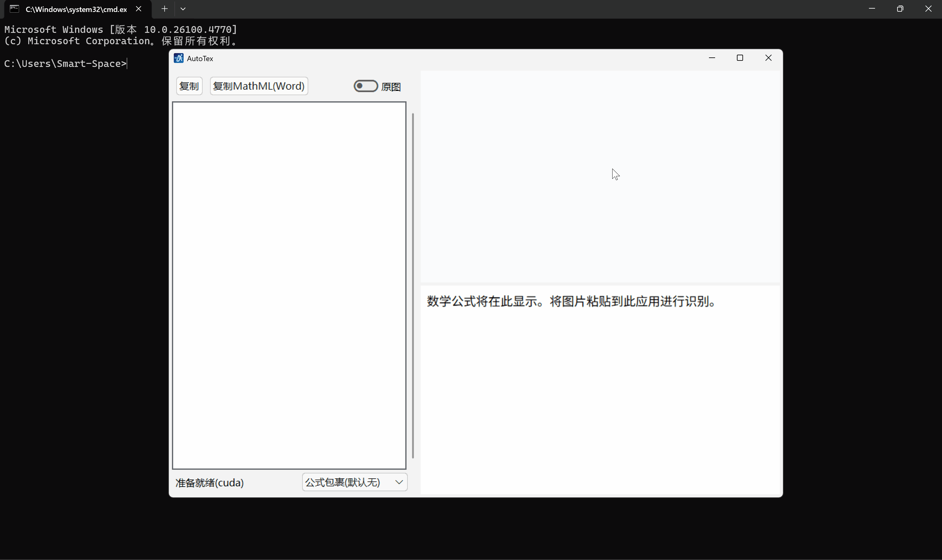Click the chevron on the formula wrap combo box
This screenshot has width=942, height=560.
point(399,482)
